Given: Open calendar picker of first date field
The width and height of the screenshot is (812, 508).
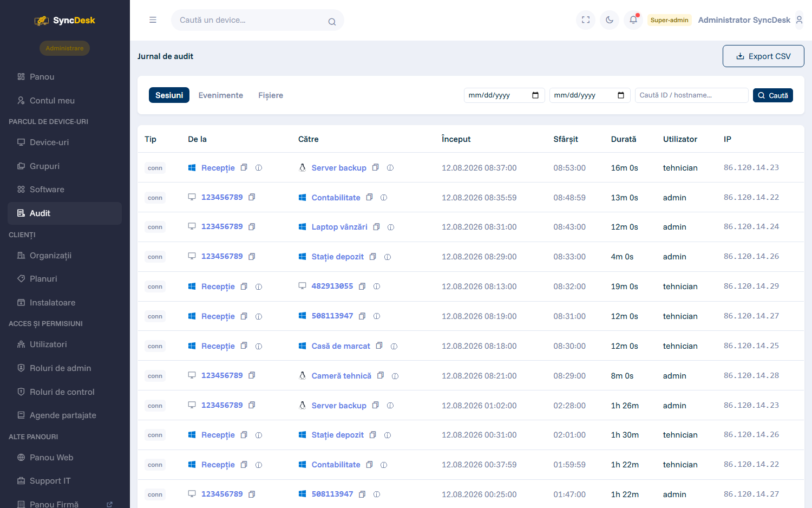Looking at the screenshot, I should pyautogui.click(x=535, y=95).
